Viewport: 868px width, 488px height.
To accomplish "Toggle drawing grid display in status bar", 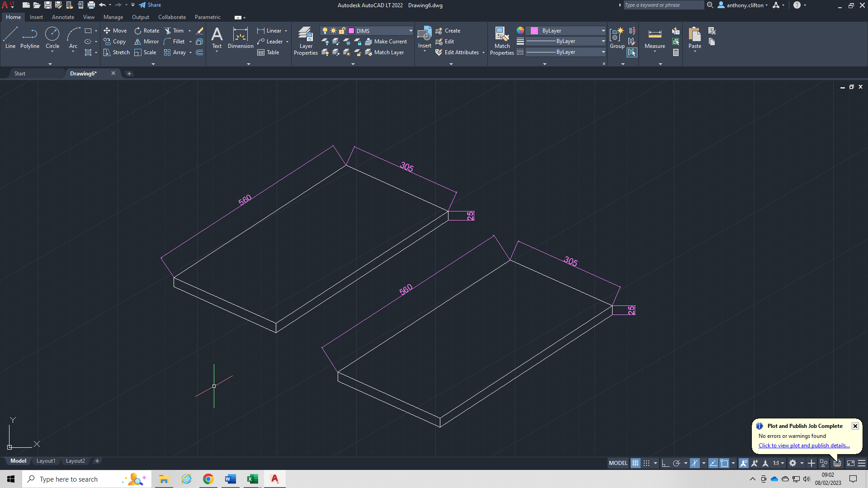I will [x=635, y=463].
